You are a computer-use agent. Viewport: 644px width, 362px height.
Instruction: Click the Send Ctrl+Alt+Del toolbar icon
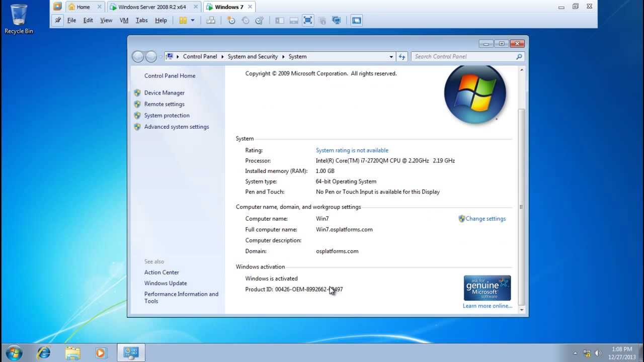211,20
